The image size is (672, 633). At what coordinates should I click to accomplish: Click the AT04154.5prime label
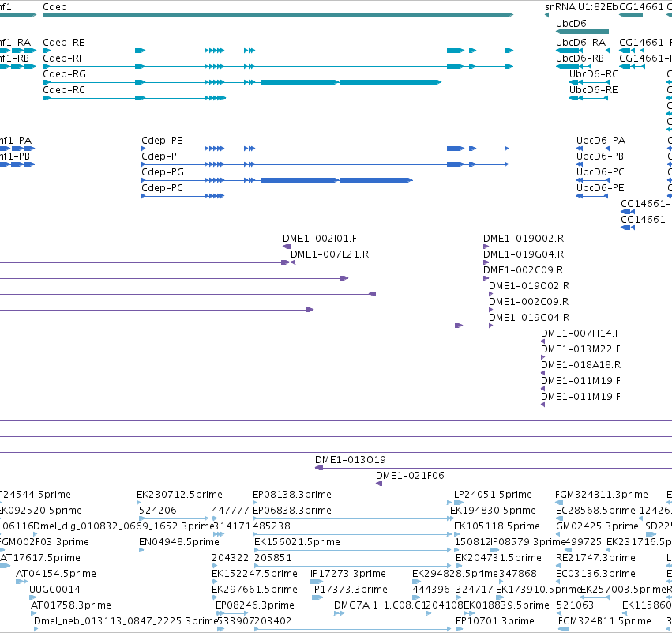pyautogui.click(x=56, y=574)
